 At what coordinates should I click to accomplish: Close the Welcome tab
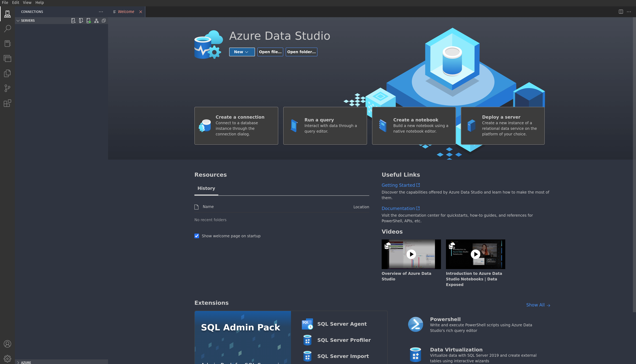pyautogui.click(x=141, y=12)
